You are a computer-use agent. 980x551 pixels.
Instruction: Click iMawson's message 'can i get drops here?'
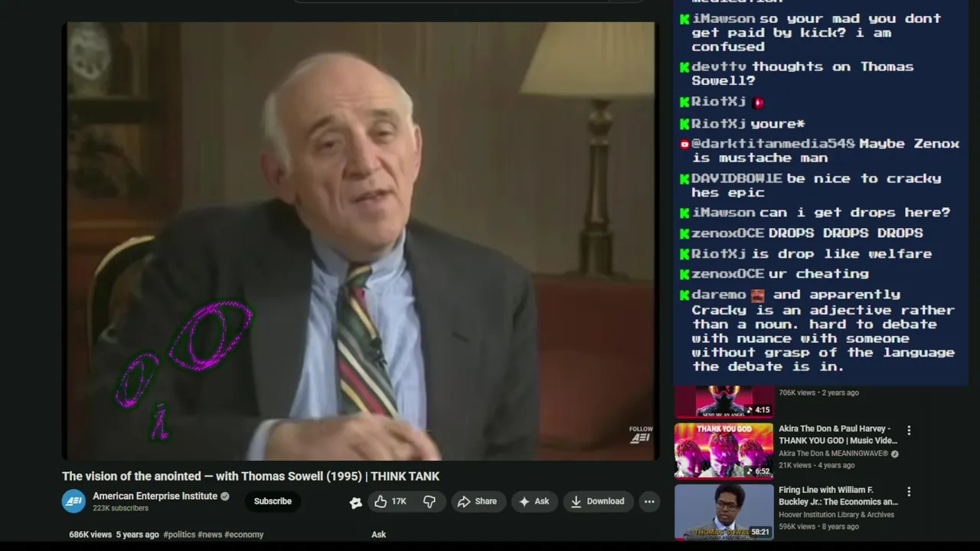point(815,213)
